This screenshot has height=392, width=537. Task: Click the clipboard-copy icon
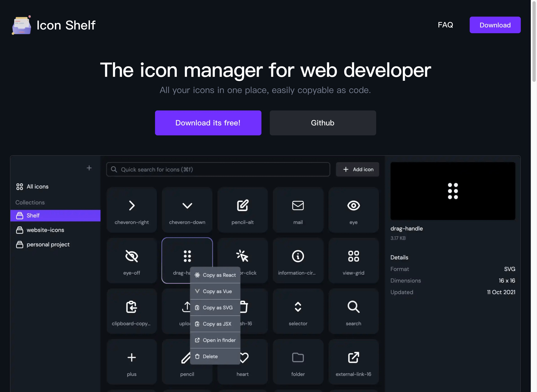click(x=131, y=307)
